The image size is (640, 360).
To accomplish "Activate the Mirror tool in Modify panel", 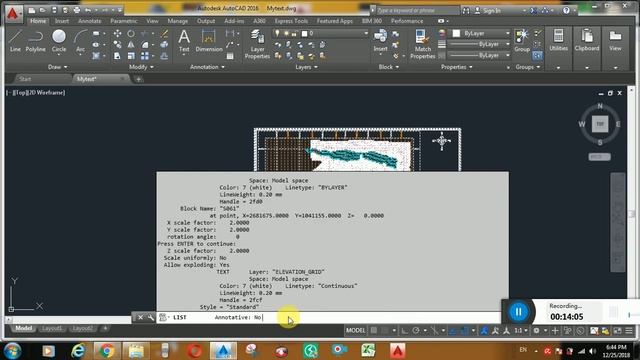I will coord(131,44).
